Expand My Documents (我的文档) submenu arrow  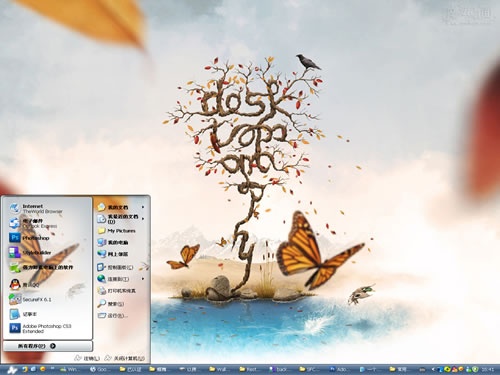(x=143, y=207)
